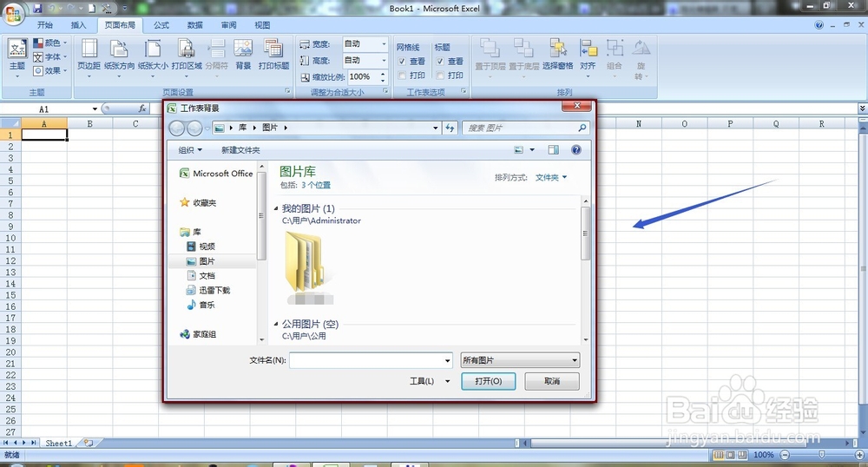Click the search magnifier icon in dialog
This screenshot has height=467, width=868.
click(x=582, y=128)
